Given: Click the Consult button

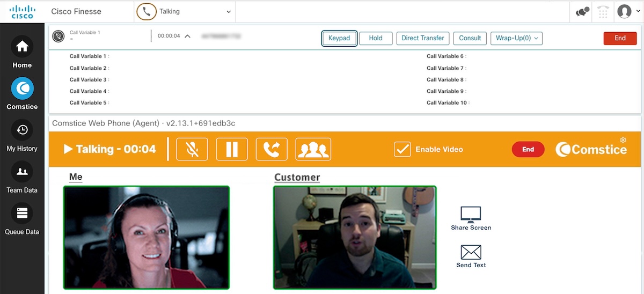Looking at the screenshot, I should tap(470, 38).
